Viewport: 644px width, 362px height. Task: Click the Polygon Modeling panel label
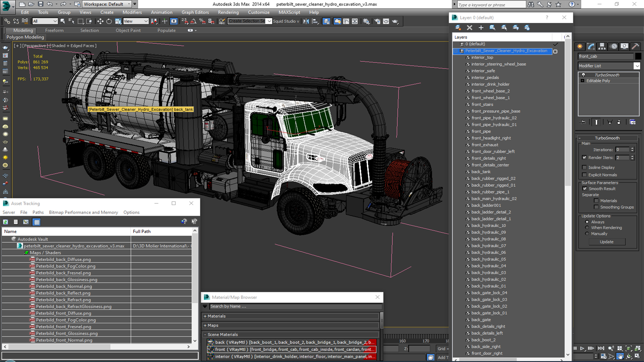pyautogui.click(x=25, y=37)
